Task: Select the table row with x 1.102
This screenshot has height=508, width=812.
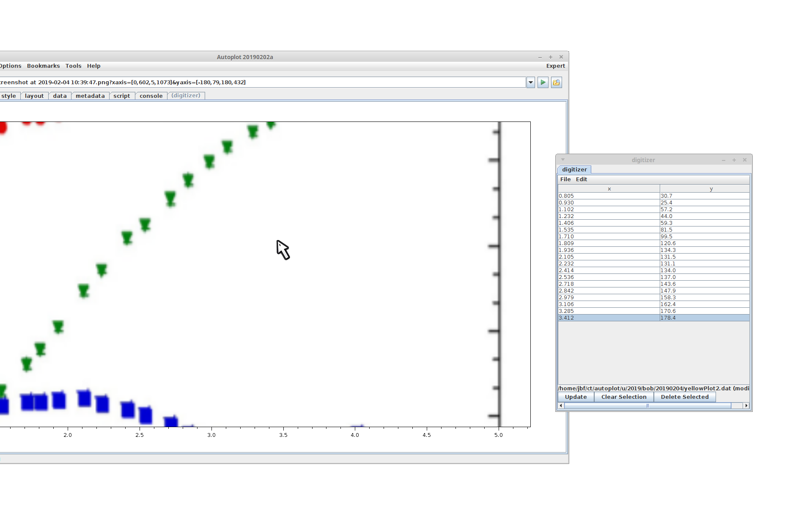Action: (x=654, y=210)
